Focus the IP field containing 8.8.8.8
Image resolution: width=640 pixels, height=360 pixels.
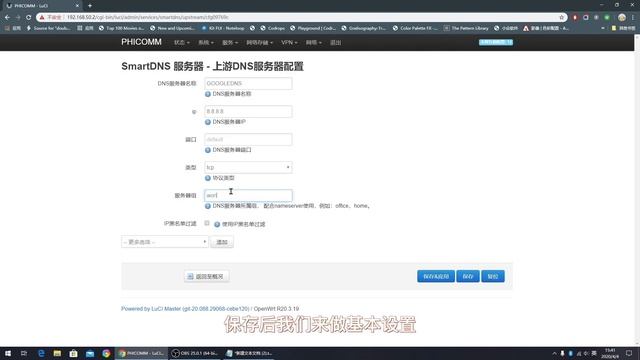248,111
